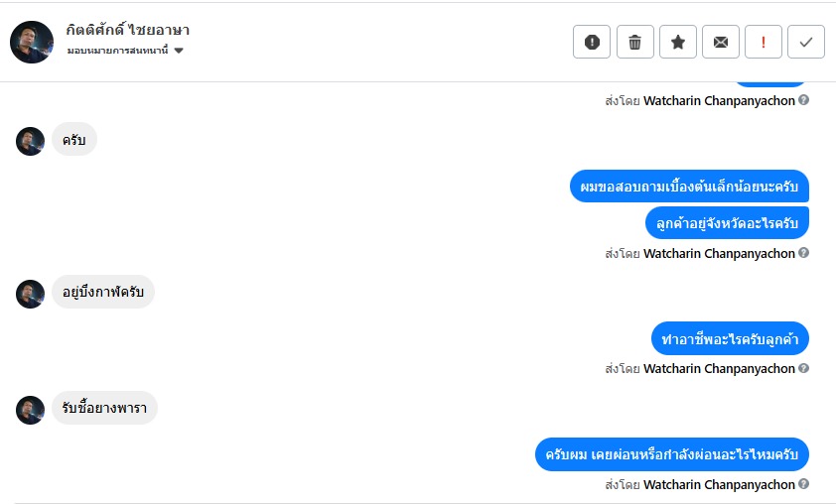Screen dimensions: 836x504
Task: Flag conversation with red exclamation icon
Action: point(764,42)
